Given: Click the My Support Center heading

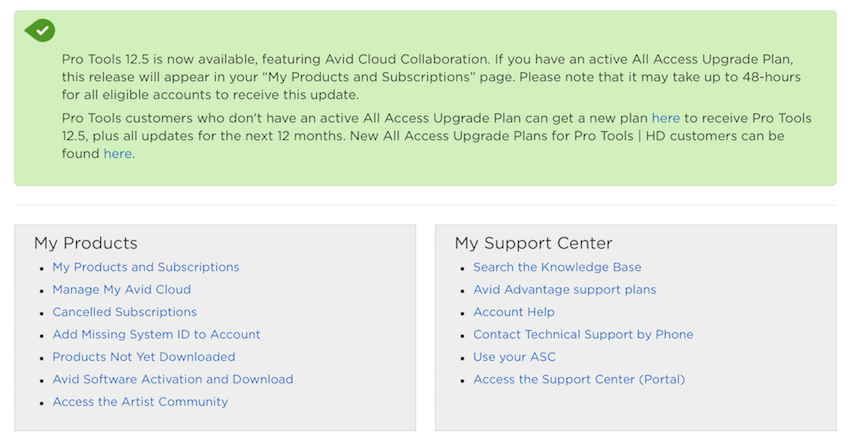Looking at the screenshot, I should pyautogui.click(x=533, y=243).
